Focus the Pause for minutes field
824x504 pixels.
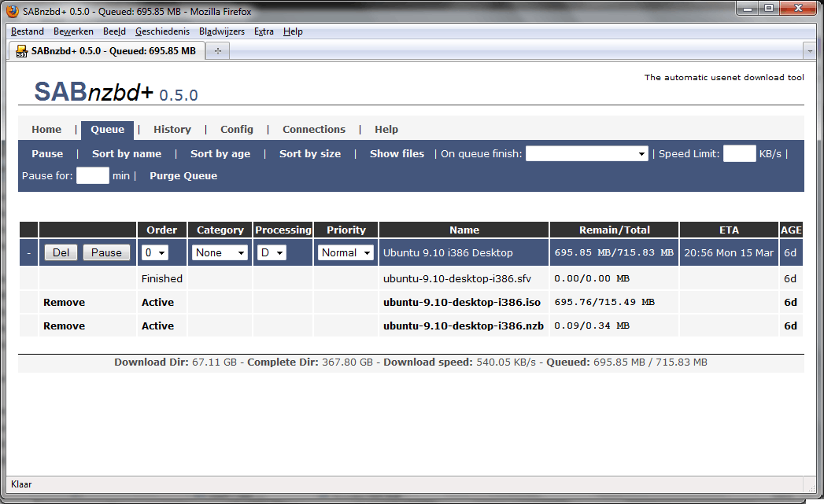(x=93, y=175)
